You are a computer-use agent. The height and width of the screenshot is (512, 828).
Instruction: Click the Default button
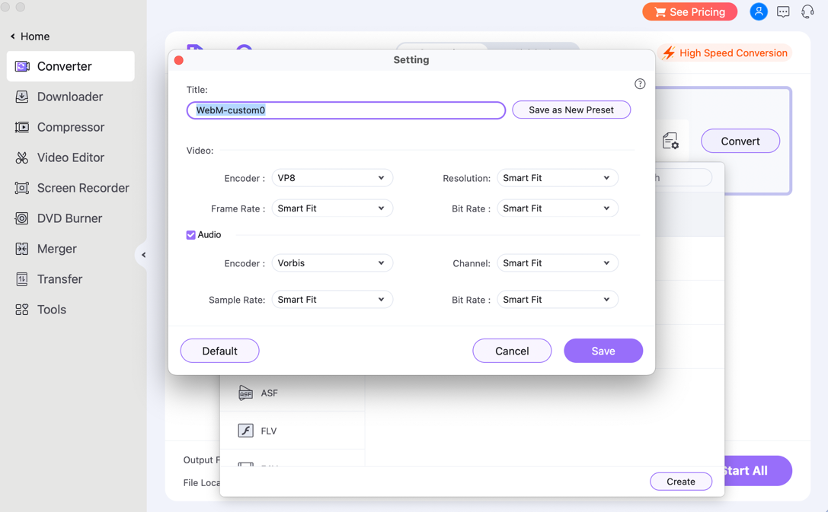(x=220, y=351)
